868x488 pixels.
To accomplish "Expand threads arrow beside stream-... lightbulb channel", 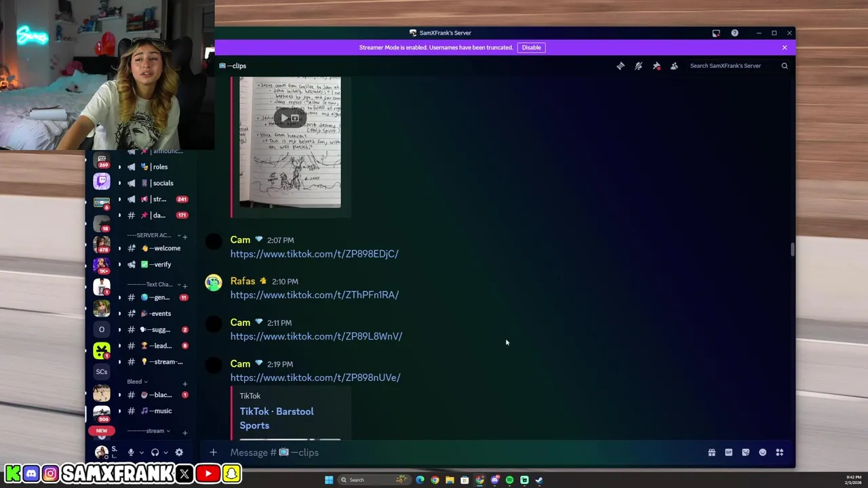I will point(120,362).
